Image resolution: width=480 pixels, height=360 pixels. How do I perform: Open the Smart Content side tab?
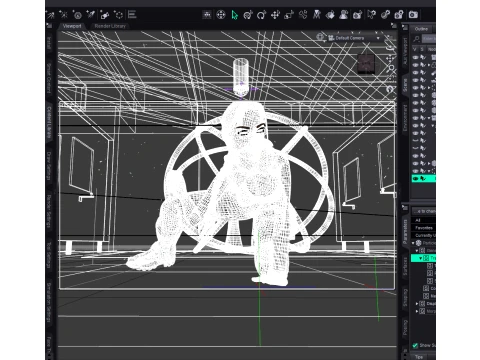click(48, 78)
